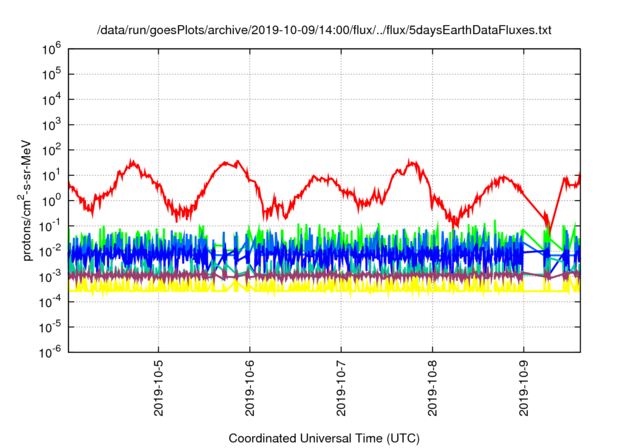Image resolution: width=640 pixels, height=448 pixels.
Task: Click the 2019-10-6 date label
Action: [x=250, y=388]
